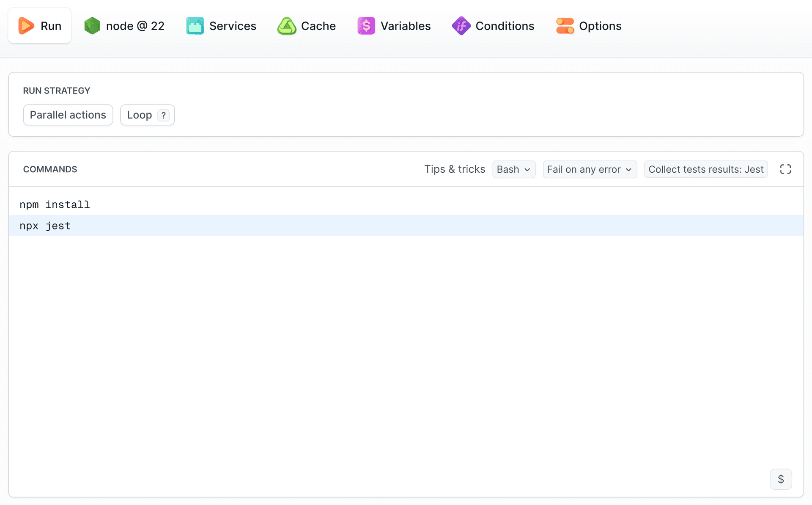The width and height of the screenshot is (812, 505).
Task: Toggle the Parallel actions run strategy
Action: pos(68,115)
